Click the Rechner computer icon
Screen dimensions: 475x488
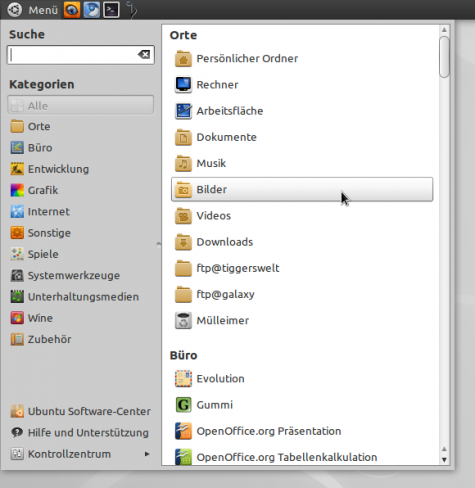click(x=183, y=85)
